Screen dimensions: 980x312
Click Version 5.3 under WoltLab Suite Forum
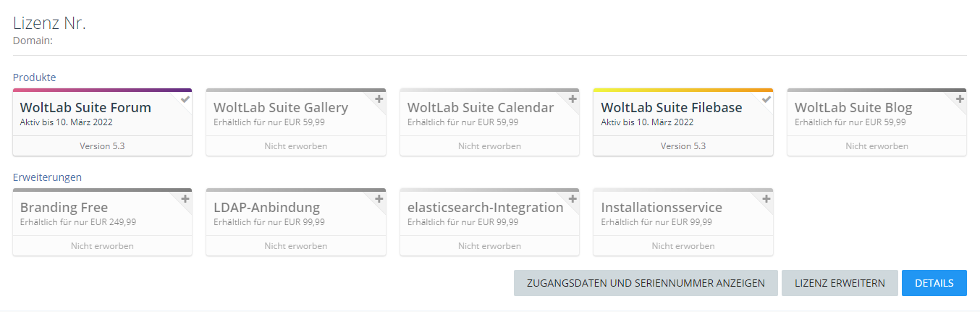(x=102, y=146)
